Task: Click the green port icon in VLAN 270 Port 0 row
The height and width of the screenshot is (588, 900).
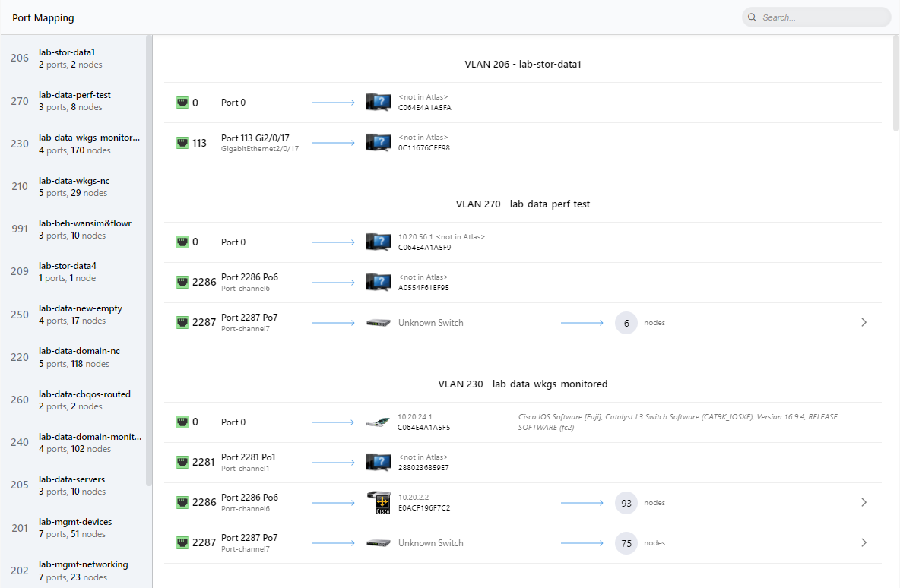Action: point(182,242)
